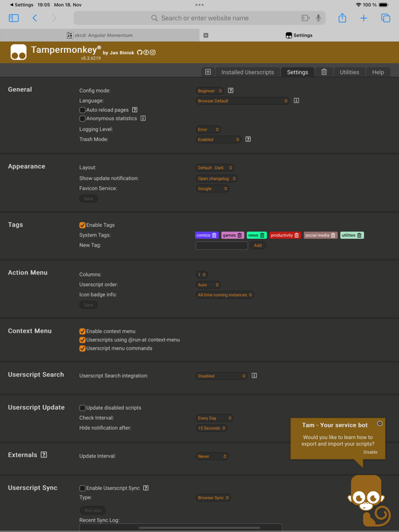The width and height of the screenshot is (399, 532).
Task: Delete the comics tag
Action: click(214, 235)
